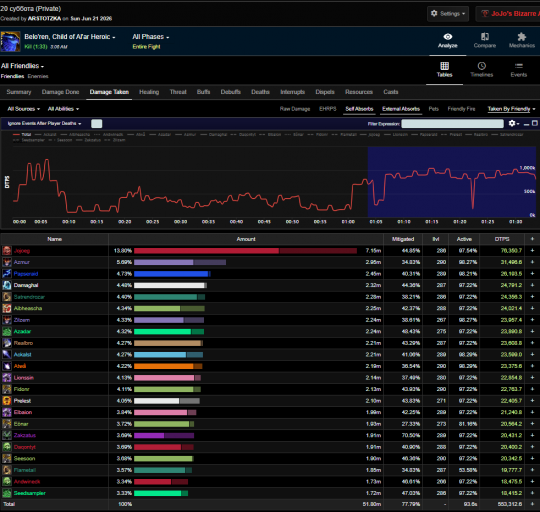
Task: Minimize the graph panel
Action: (x=526, y=124)
